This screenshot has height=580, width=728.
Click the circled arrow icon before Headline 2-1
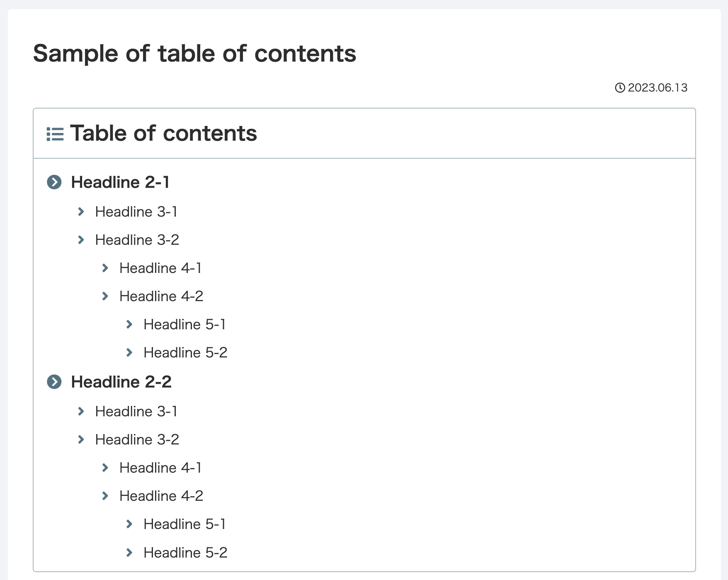point(54,182)
